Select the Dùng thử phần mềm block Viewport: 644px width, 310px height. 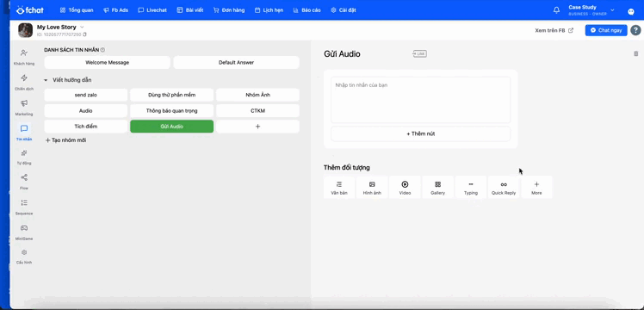171,95
